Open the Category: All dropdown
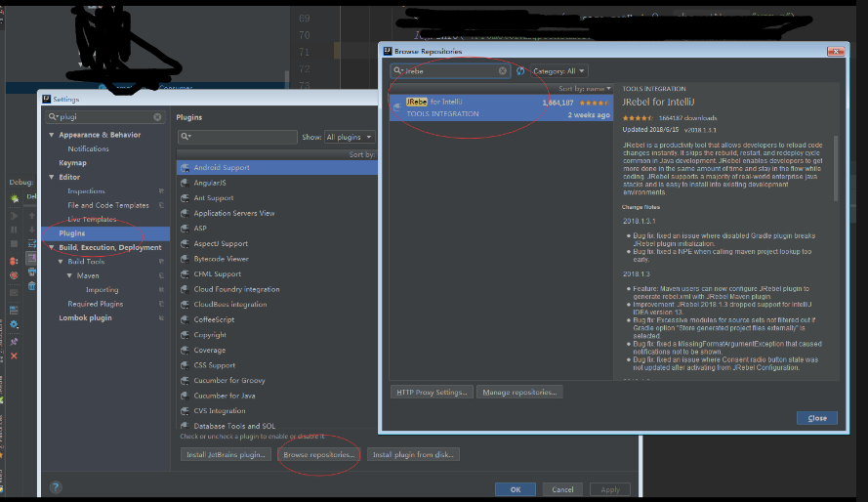 [559, 71]
